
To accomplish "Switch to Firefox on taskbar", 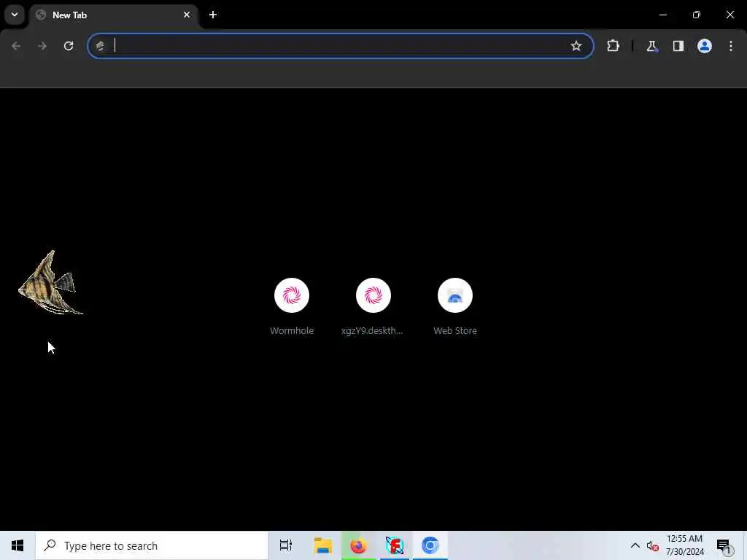I will click(x=358, y=545).
